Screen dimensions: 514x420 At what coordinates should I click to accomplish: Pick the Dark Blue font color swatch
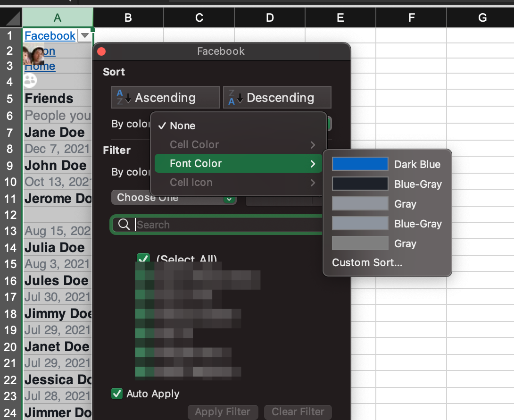360,164
